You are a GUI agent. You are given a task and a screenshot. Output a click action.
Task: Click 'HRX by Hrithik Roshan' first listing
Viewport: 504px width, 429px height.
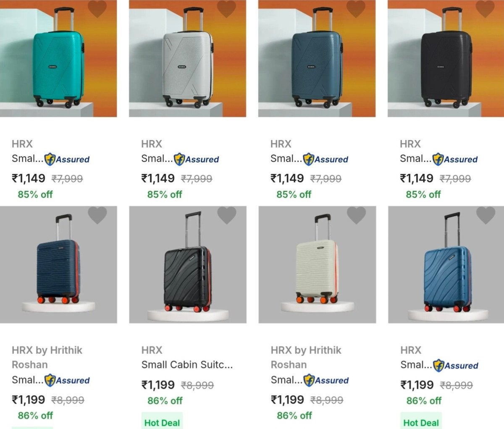(47, 357)
